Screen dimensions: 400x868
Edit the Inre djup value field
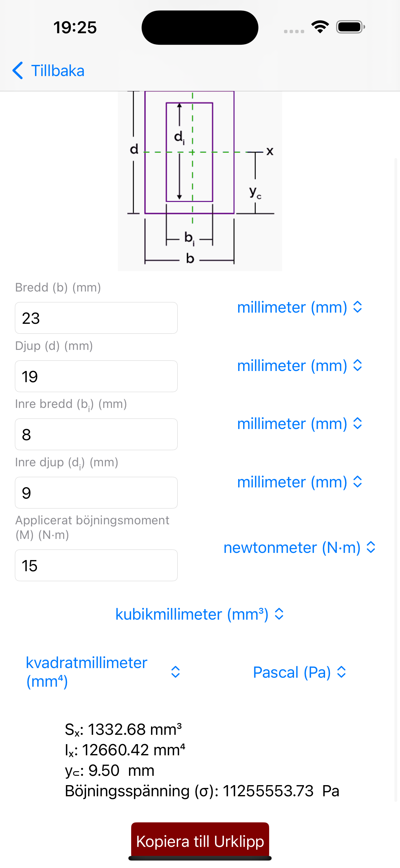pyautogui.click(x=96, y=493)
